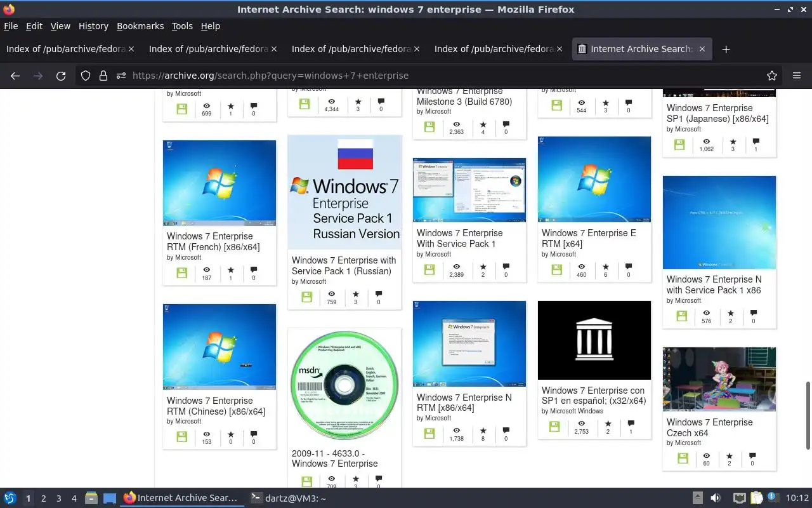Open Windows 7 Enterprise With Service Pack 1 link
The image size is (812, 508).
460,239
